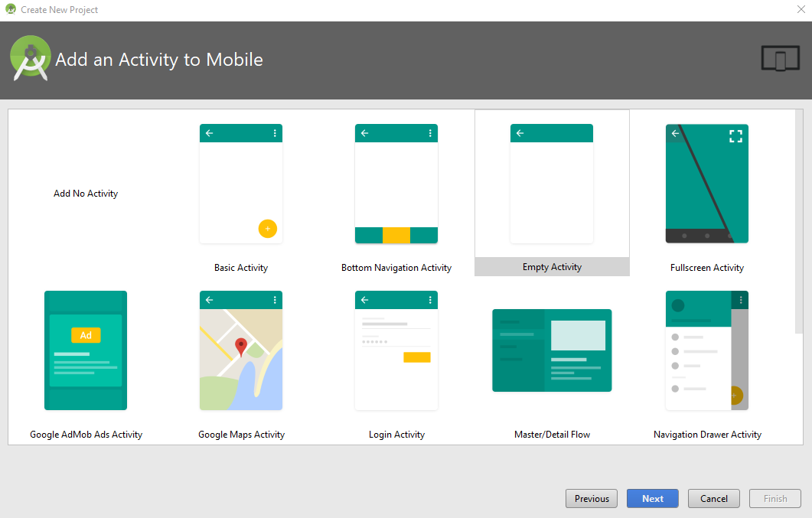Screen dimensions: 812x518
Task: Click the Google Maps Activity label
Action: [241, 435]
